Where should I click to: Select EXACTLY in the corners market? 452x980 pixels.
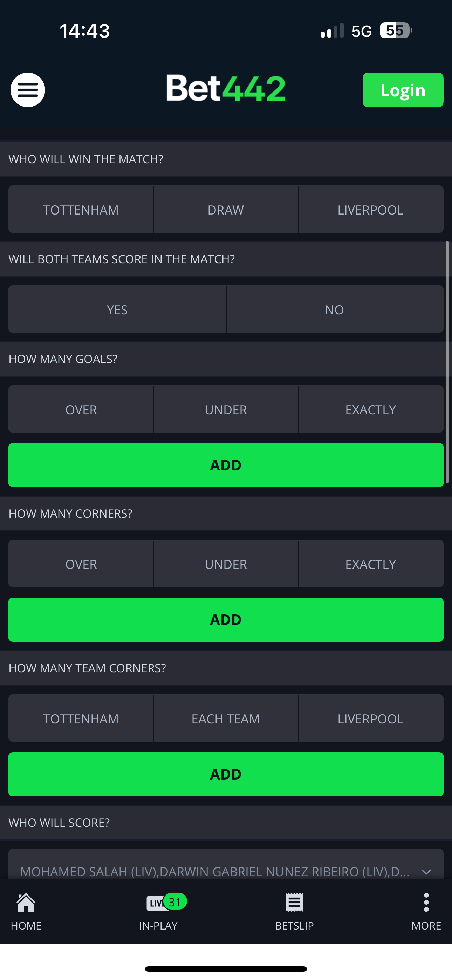pyautogui.click(x=371, y=564)
